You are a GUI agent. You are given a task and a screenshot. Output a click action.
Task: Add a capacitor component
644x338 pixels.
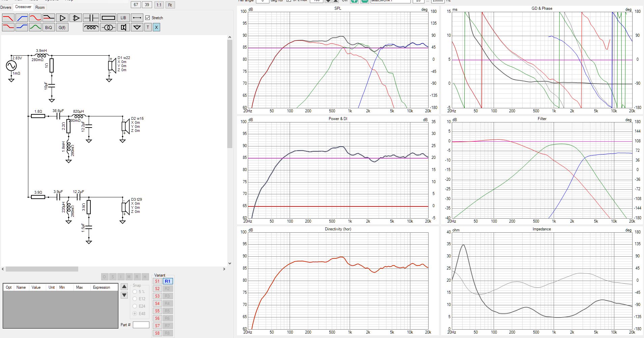(91, 18)
